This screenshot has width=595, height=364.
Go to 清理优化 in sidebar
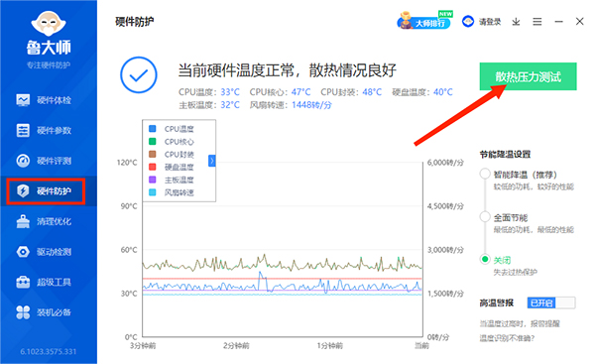[44, 221]
